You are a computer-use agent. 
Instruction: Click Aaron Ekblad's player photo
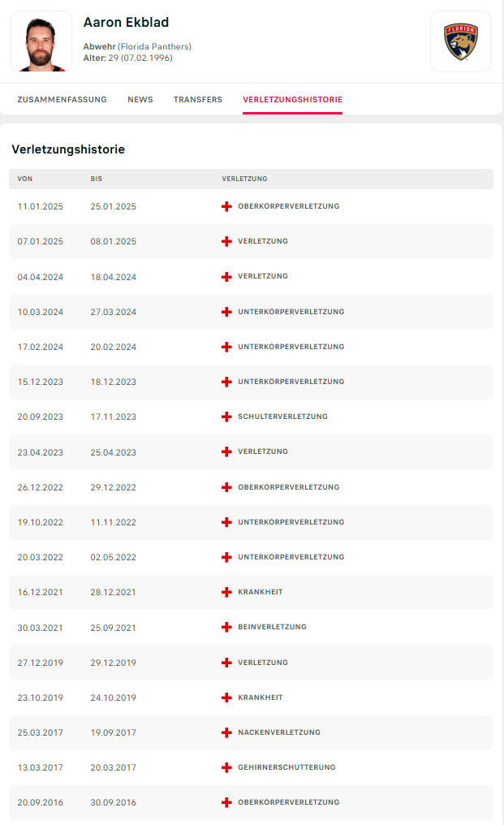point(41,41)
